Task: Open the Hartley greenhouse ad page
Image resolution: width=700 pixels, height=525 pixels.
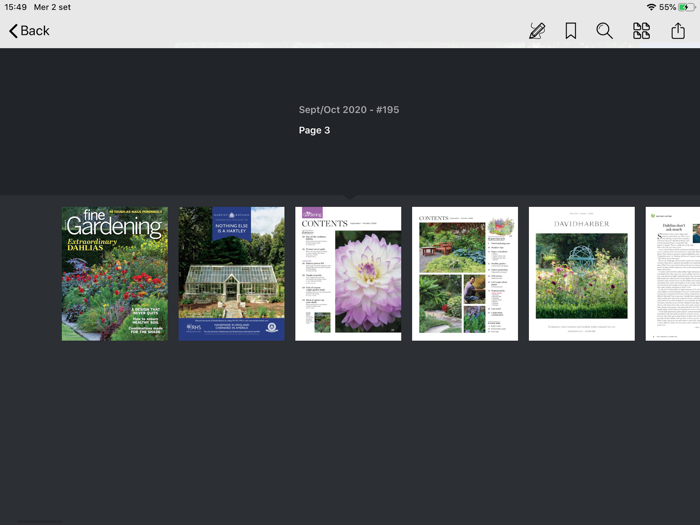Action: 232,274
